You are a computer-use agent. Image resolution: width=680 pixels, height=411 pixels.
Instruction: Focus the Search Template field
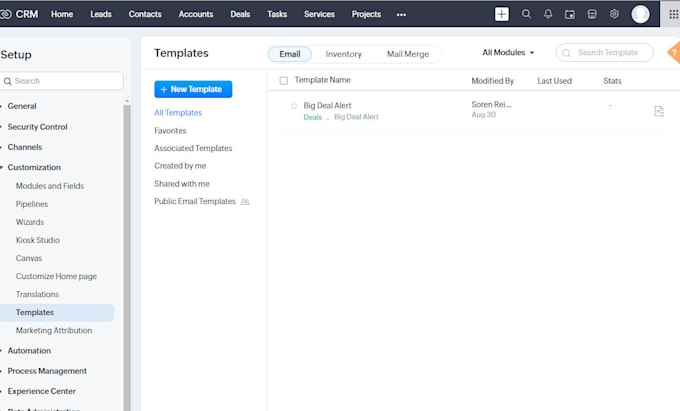605,52
